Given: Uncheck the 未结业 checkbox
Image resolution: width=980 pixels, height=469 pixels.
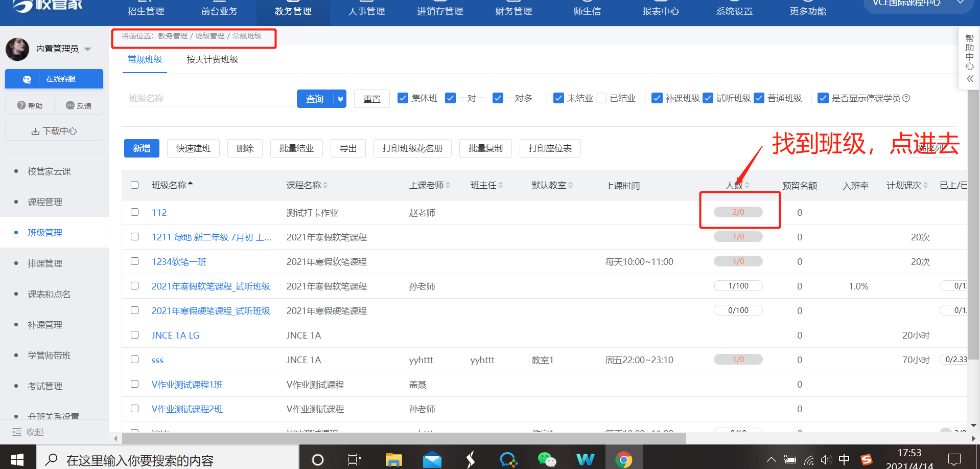Looking at the screenshot, I should click(558, 98).
